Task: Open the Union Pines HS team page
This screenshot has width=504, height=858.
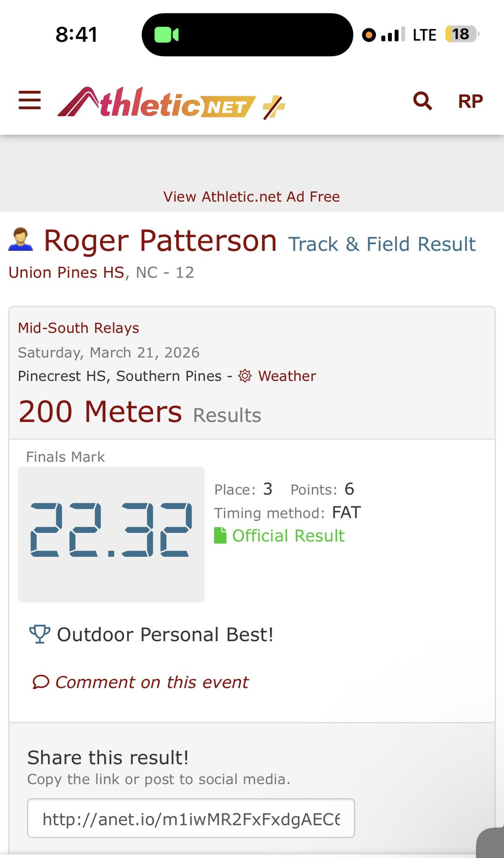Action: (67, 272)
